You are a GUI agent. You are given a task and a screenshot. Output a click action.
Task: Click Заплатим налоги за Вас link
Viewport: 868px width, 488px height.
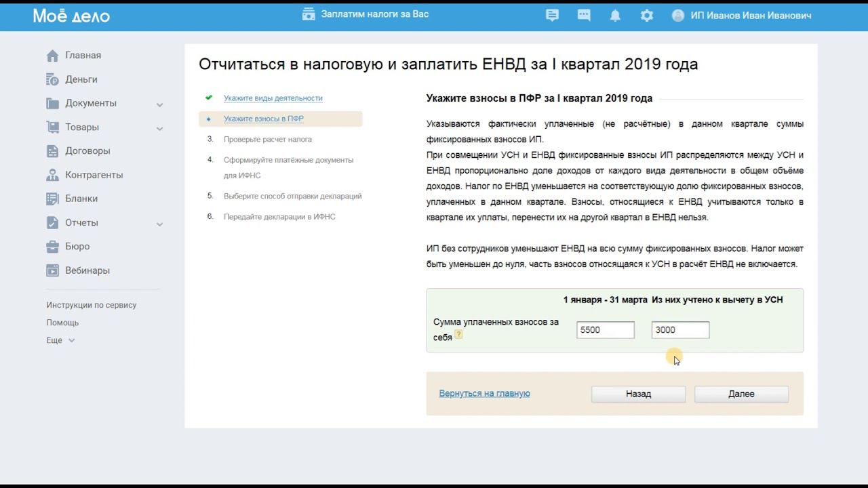point(375,14)
